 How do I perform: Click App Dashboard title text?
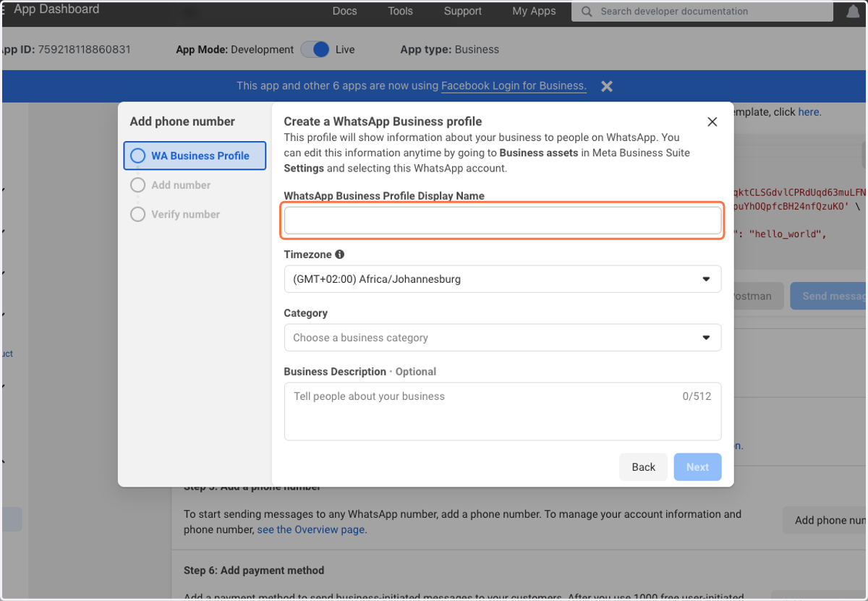coord(56,9)
